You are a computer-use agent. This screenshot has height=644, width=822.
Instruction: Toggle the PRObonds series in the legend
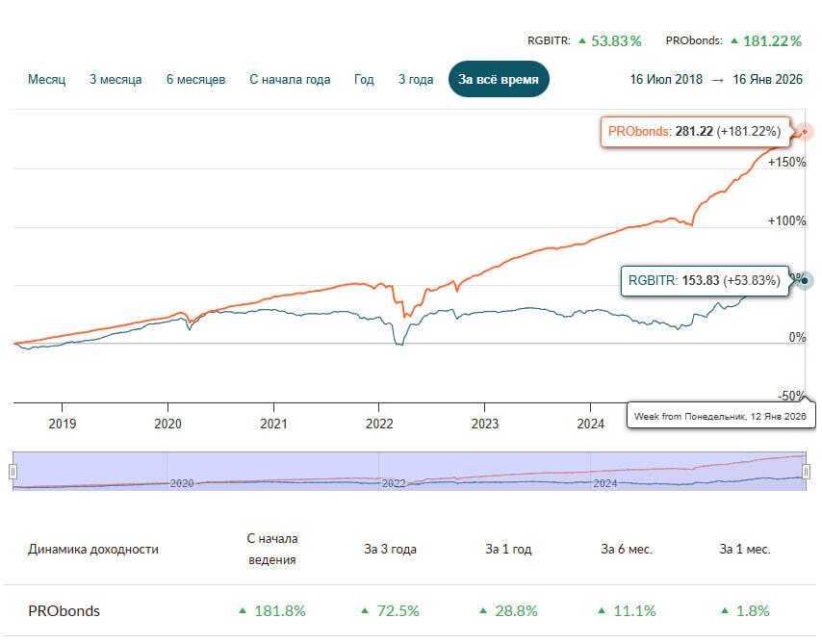click(x=695, y=41)
